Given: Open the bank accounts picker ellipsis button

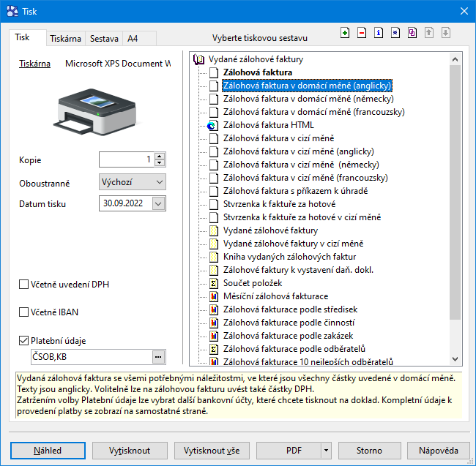Looking at the screenshot, I should (x=158, y=357).
